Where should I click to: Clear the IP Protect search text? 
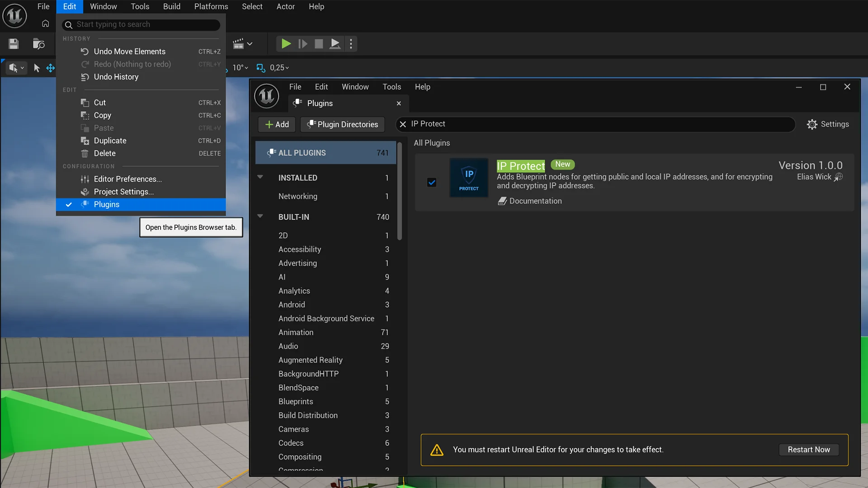tap(403, 124)
